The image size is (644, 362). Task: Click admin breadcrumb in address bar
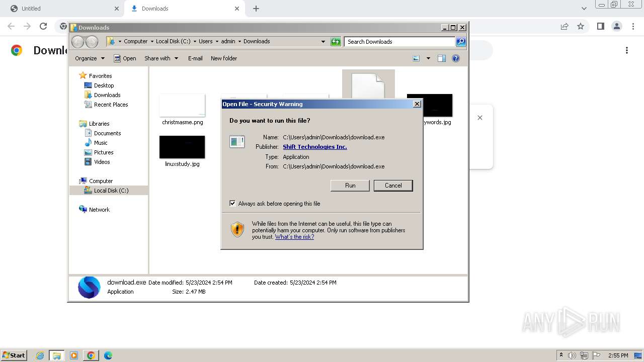click(x=228, y=42)
